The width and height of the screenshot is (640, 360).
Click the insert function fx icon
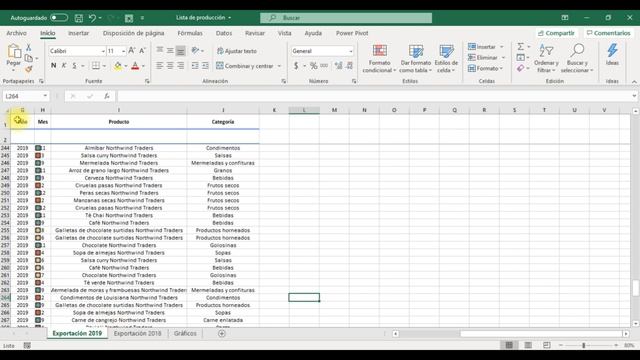[107, 96]
